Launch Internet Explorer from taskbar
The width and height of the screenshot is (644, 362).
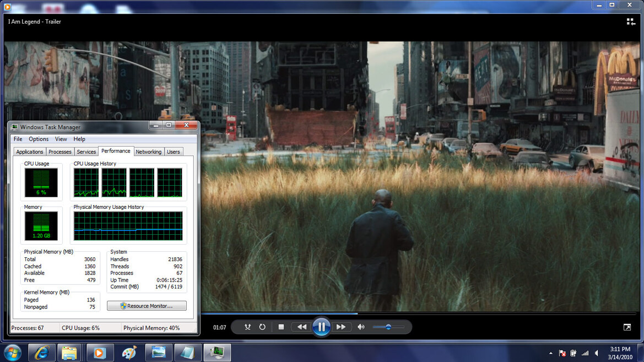click(42, 353)
